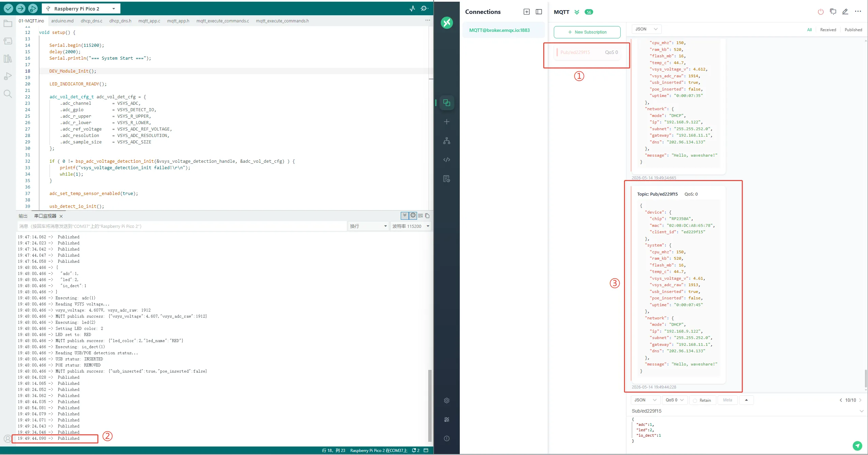The height and width of the screenshot is (455, 868).
Task: Select the MQTT@broker.emqx.io:1883 connection
Action: (x=499, y=30)
